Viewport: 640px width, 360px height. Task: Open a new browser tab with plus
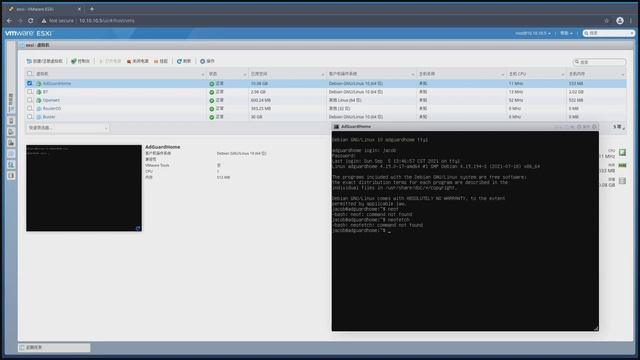click(92, 9)
